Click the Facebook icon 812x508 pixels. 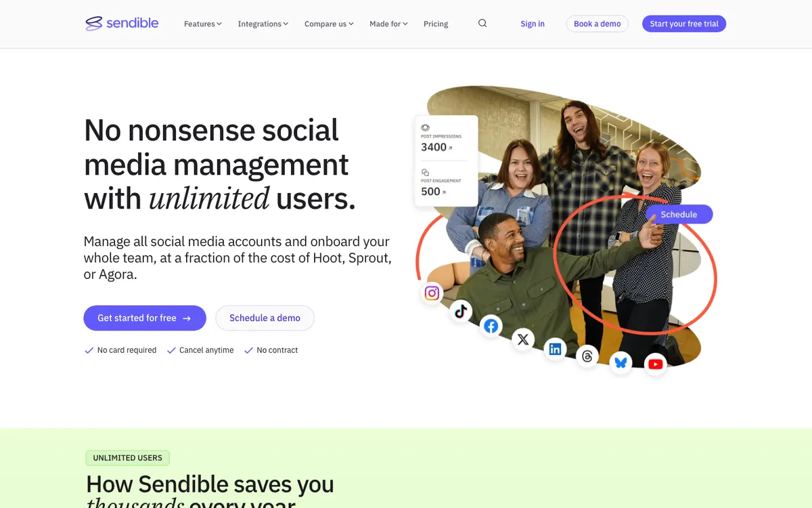tap(491, 326)
